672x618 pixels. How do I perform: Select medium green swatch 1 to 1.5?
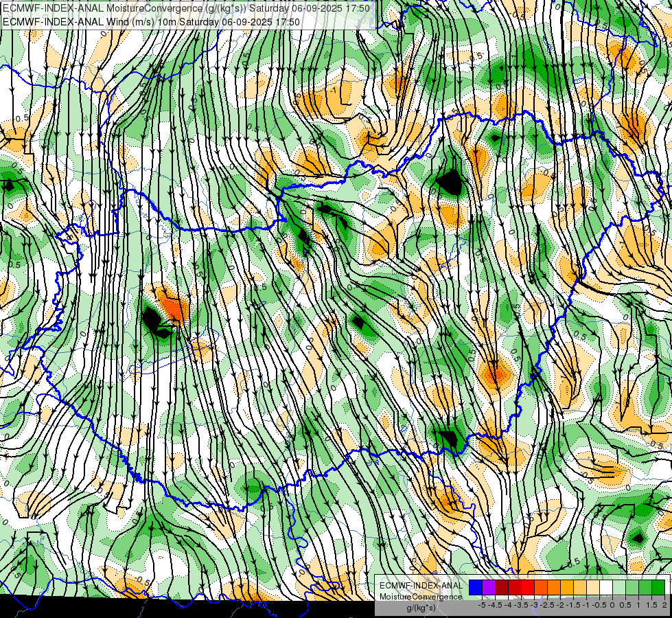click(x=645, y=588)
